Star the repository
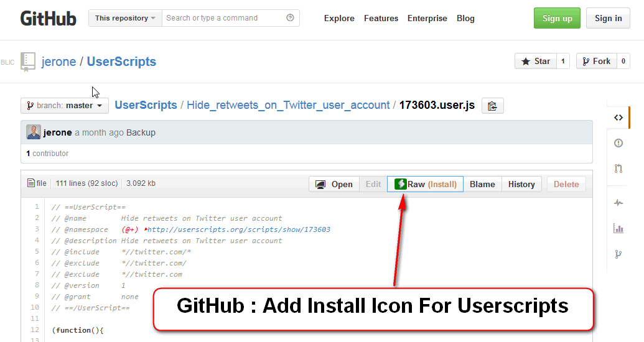Image resolution: width=644 pixels, height=342 pixels. [536, 61]
